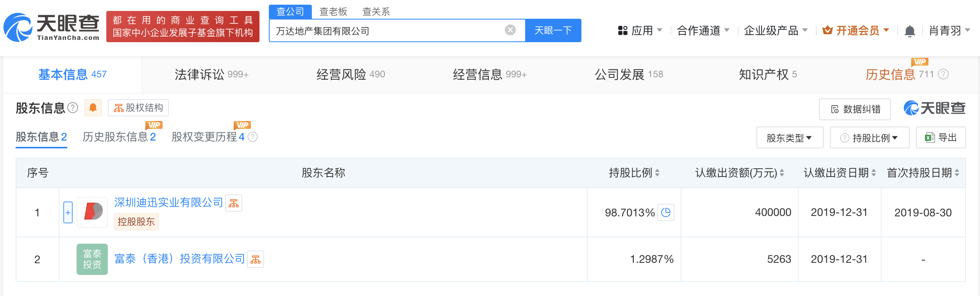980x296 pixels.
Task: Open 富泰（香港）投资有限公司 link
Action: (179, 259)
